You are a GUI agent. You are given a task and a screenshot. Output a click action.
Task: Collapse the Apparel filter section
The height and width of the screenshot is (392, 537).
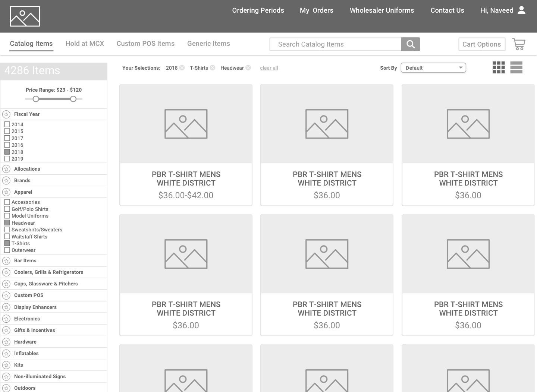(54, 192)
